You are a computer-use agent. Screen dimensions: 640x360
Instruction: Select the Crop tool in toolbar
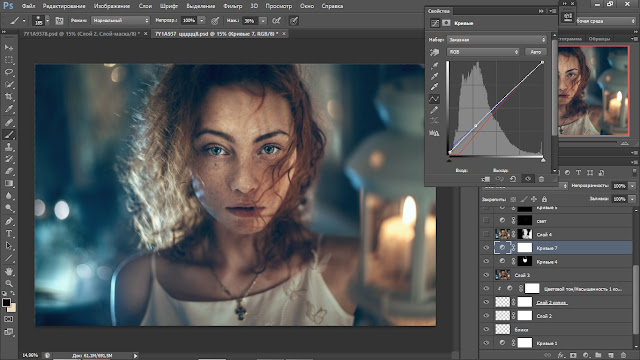9,97
